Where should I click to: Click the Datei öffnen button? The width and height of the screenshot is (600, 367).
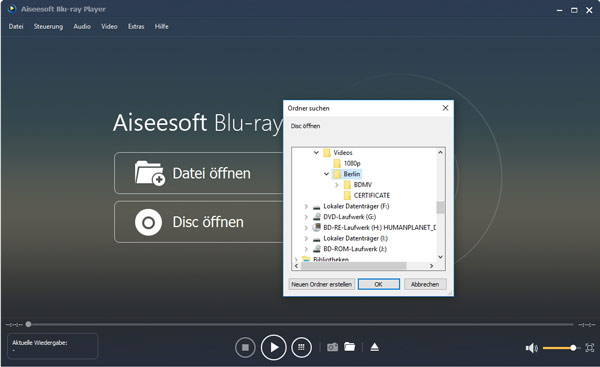pyautogui.click(x=199, y=173)
